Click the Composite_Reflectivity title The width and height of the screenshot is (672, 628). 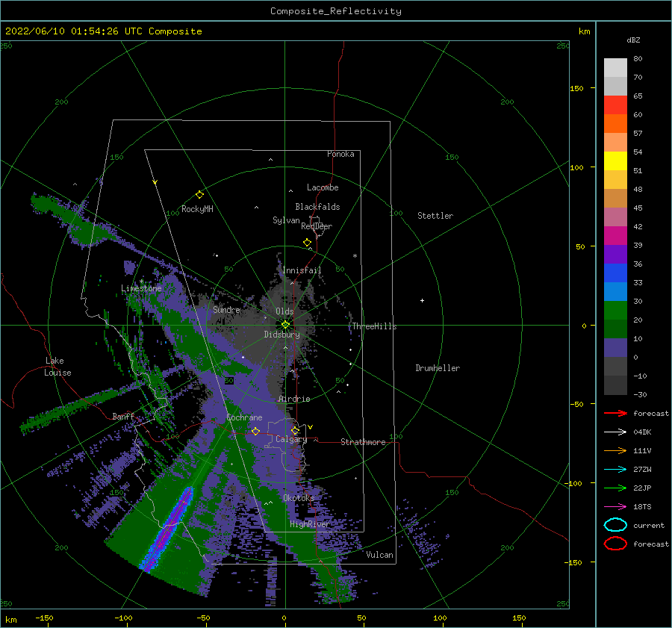(x=336, y=11)
